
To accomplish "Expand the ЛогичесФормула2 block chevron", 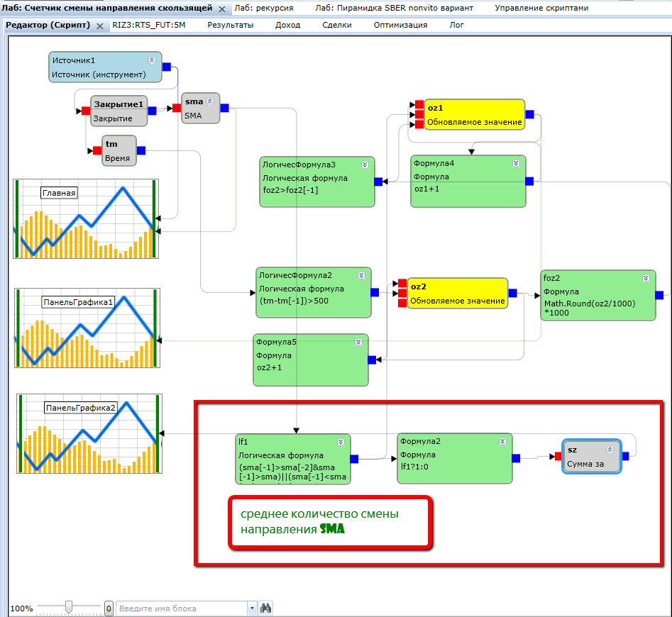I will tap(361, 275).
